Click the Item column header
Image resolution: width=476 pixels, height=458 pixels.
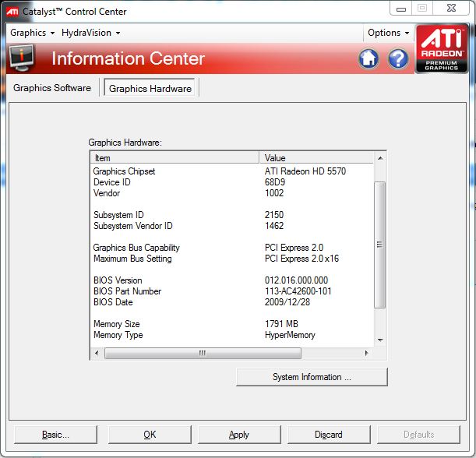tap(175, 158)
